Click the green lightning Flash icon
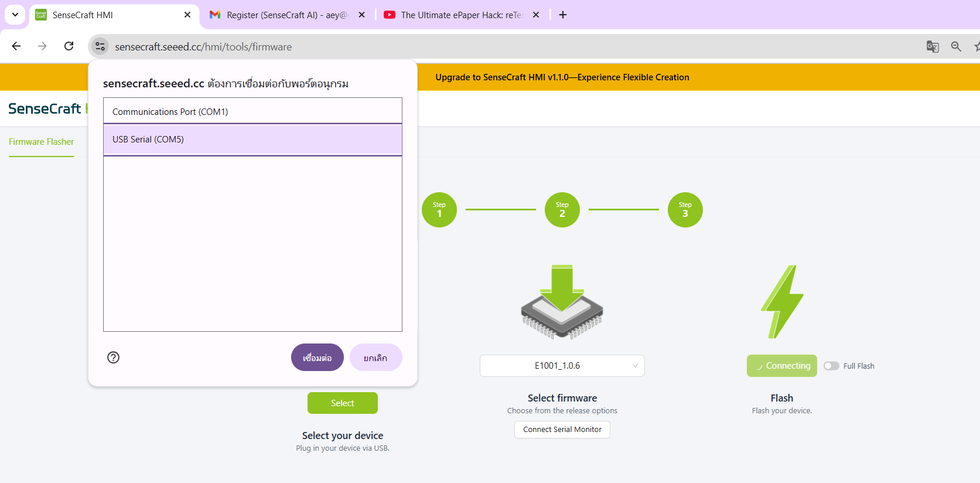Image resolution: width=980 pixels, height=483 pixels. 782,302
